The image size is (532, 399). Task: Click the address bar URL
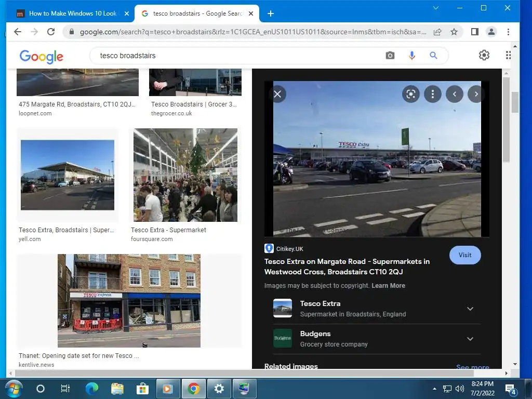point(253,32)
